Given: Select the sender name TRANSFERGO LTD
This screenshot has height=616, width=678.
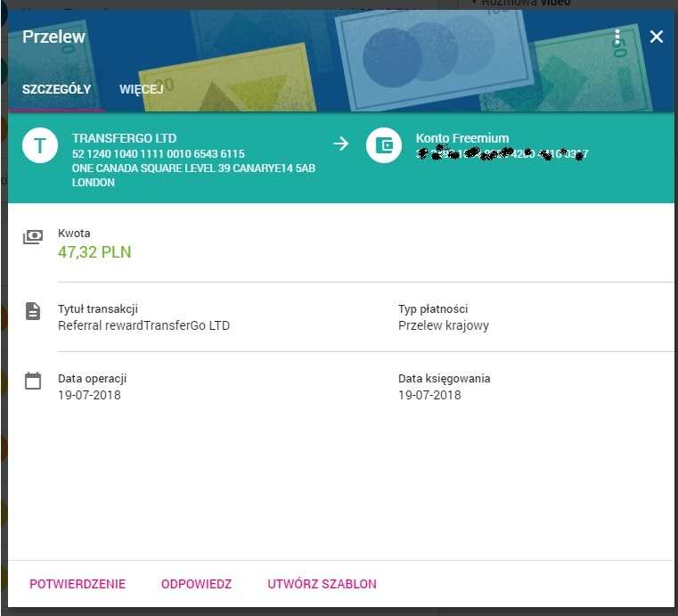Looking at the screenshot, I should [125, 138].
